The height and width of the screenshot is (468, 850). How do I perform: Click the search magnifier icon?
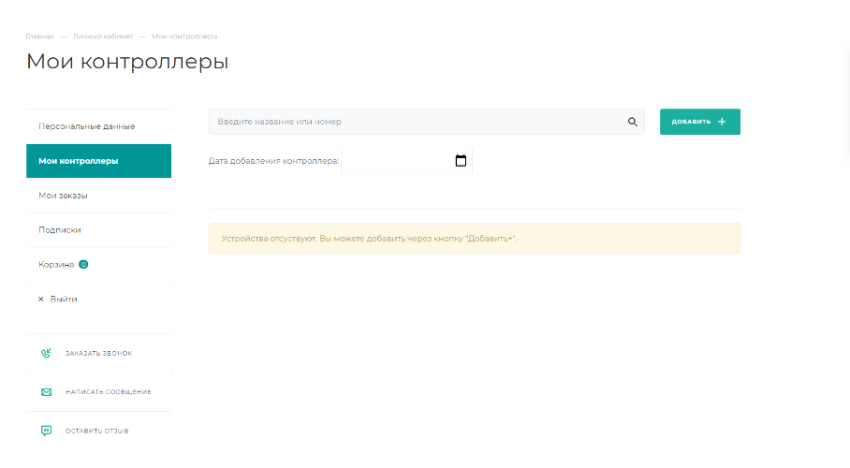point(632,122)
